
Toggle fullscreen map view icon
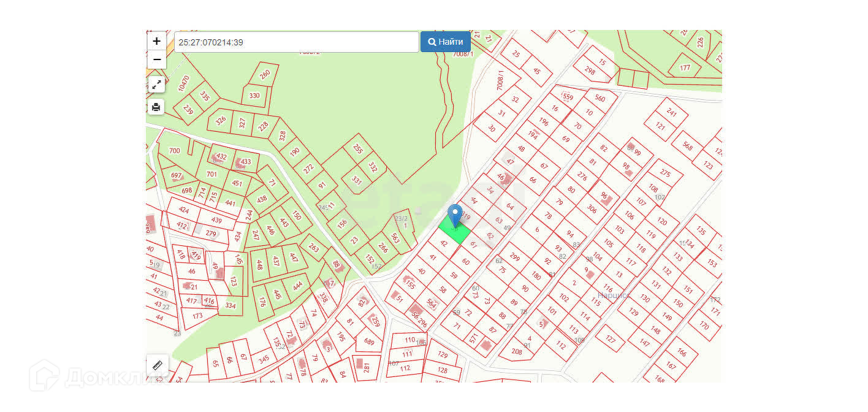(x=156, y=85)
